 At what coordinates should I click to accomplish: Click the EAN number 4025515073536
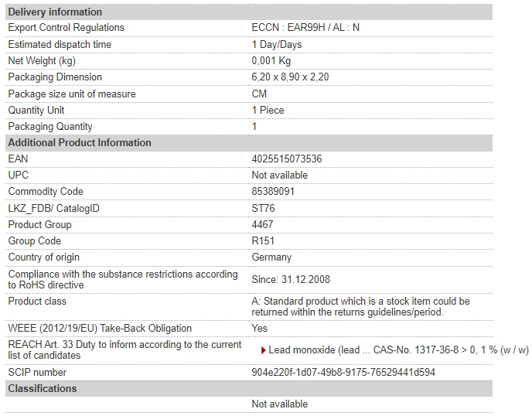pos(287,159)
